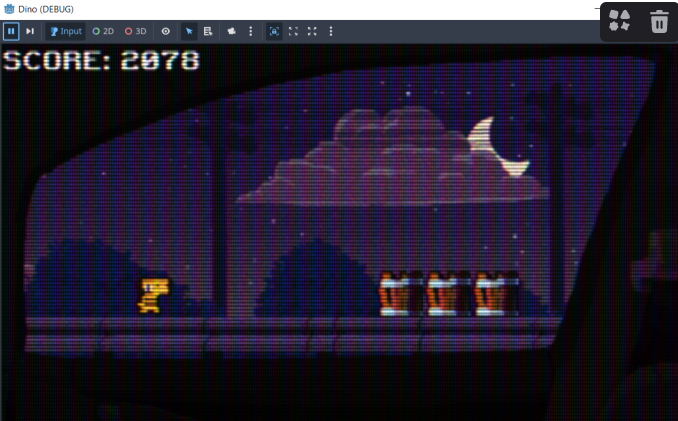Select the keep aspect ratio frame icon

click(293, 31)
